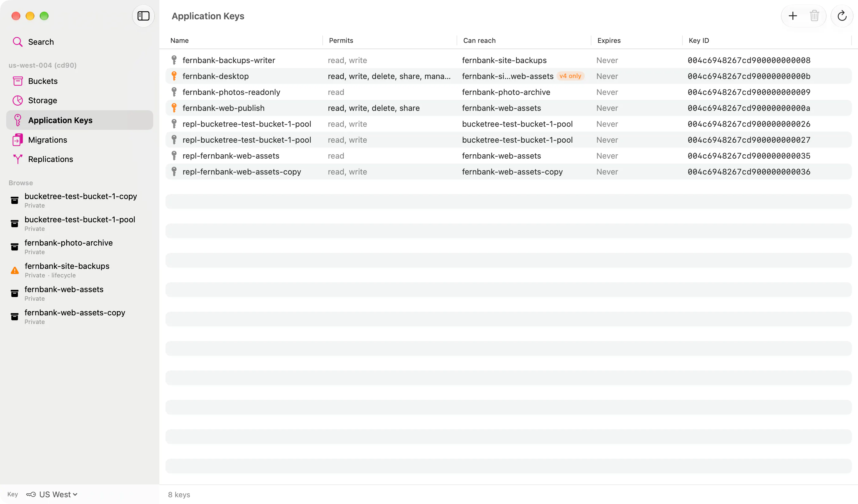Click the trash delete key icon

point(814,16)
